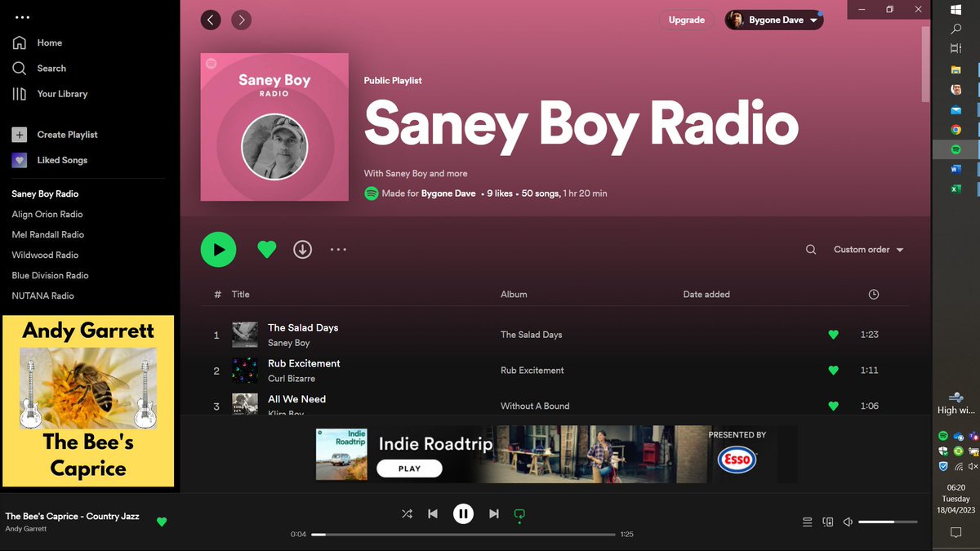The image size is (980, 551).
Task: Open the Connect to a device icon
Action: (827, 521)
